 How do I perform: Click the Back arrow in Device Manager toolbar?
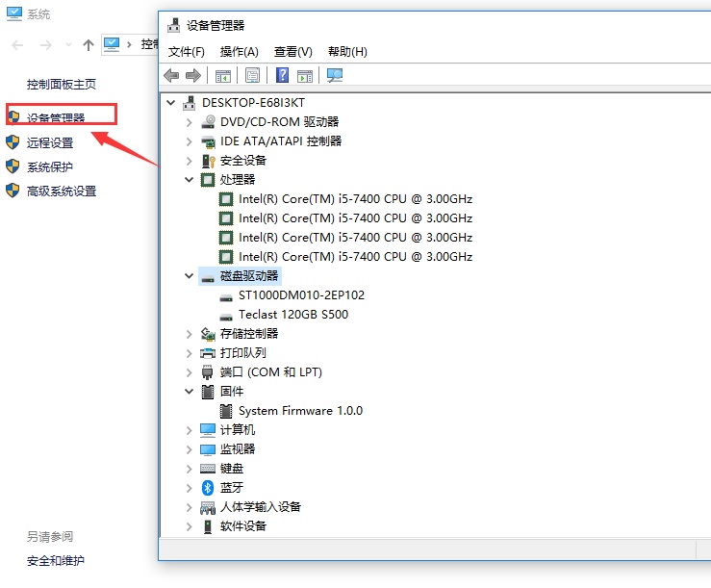click(x=171, y=75)
